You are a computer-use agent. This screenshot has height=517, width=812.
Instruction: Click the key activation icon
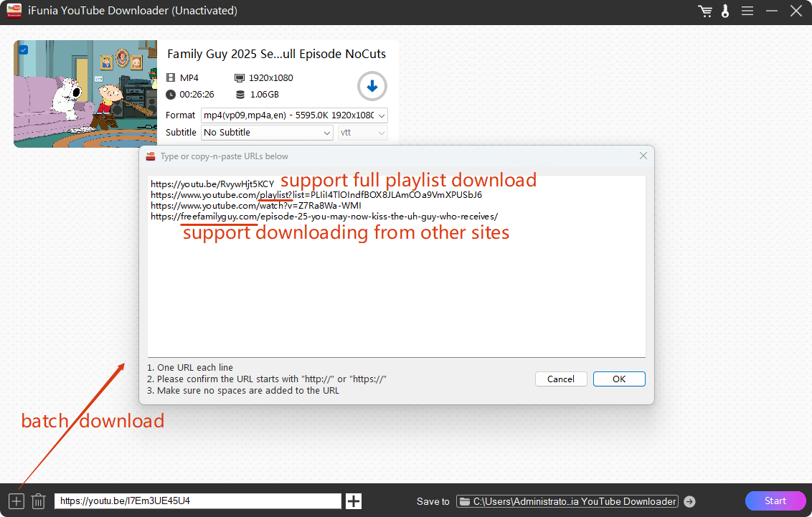(725, 11)
